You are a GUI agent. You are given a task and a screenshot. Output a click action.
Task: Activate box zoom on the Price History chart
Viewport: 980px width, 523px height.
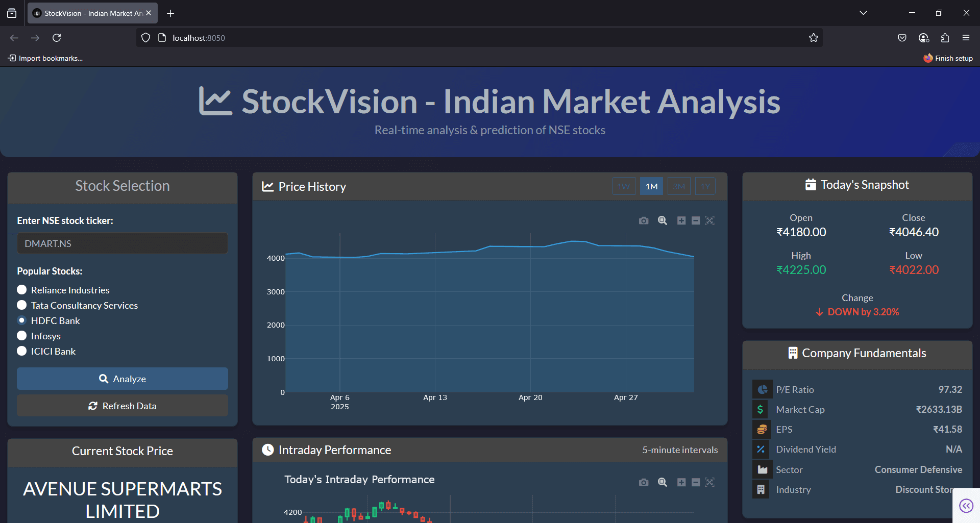point(663,220)
